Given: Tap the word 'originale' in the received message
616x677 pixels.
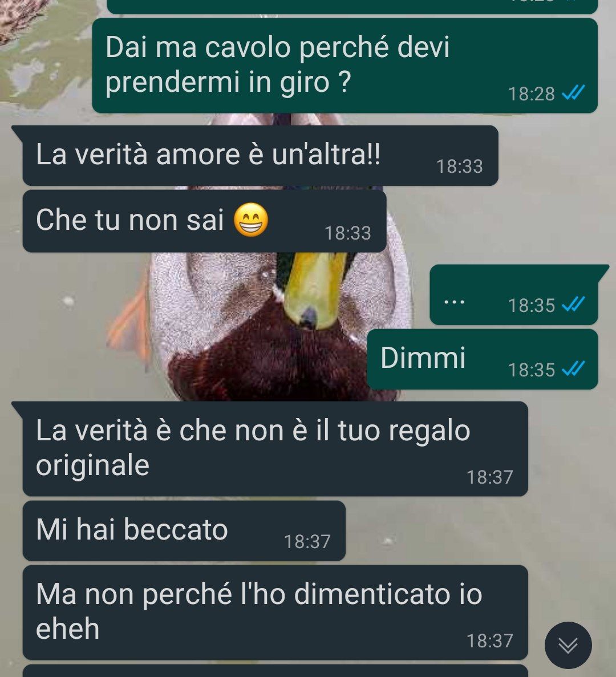Looking at the screenshot, I should click(93, 465).
